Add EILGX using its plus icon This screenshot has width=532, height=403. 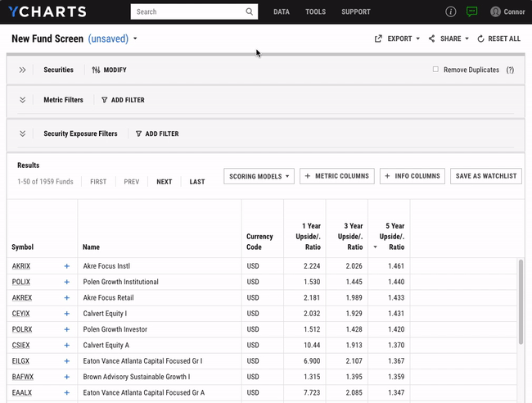[x=67, y=361]
